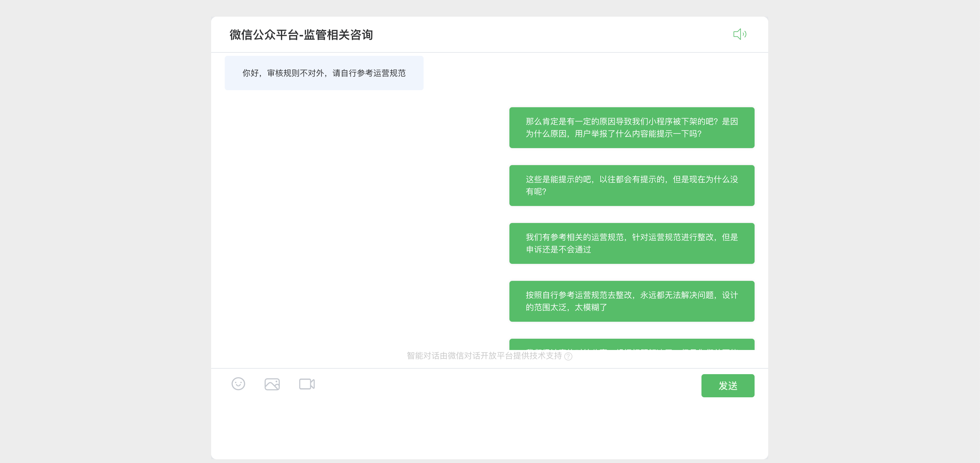Click the 智能对话由微信对话开放平台提供技术支持 footer text
The width and height of the screenshot is (980, 463).
pyautogui.click(x=484, y=356)
